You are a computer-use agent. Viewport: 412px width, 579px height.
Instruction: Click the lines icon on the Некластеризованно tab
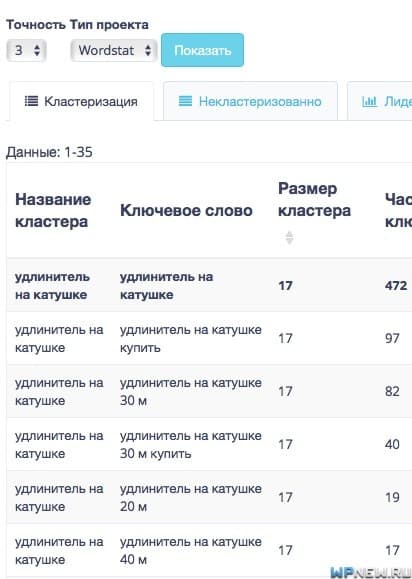pos(185,101)
